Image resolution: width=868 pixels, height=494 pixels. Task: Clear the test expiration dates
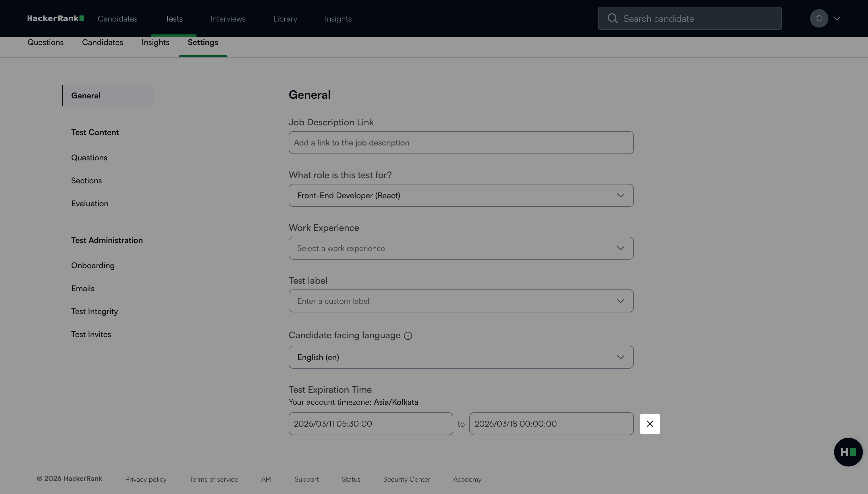click(x=649, y=424)
